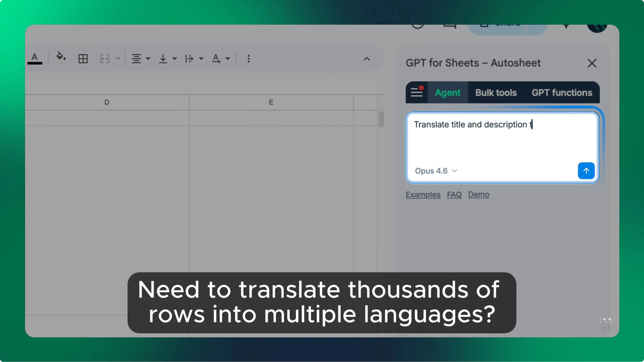Click the borders grid icon
This screenshot has width=644, height=362.
pos(83,59)
